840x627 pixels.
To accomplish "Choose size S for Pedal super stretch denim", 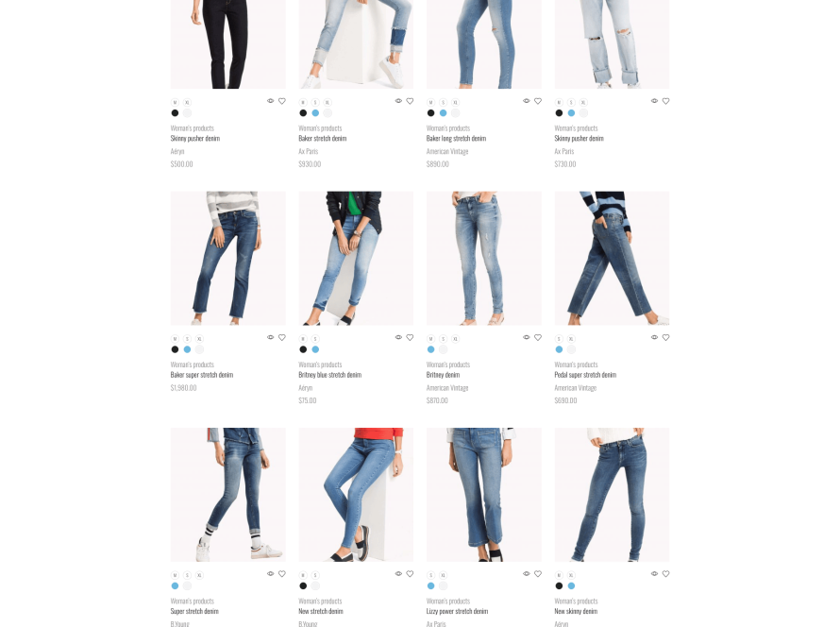I will pyautogui.click(x=559, y=339).
